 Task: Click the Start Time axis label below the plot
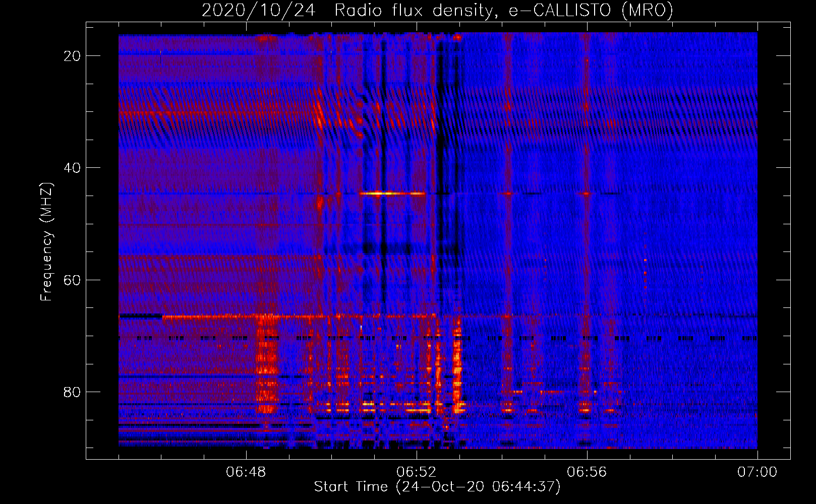[x=437, y=487]
